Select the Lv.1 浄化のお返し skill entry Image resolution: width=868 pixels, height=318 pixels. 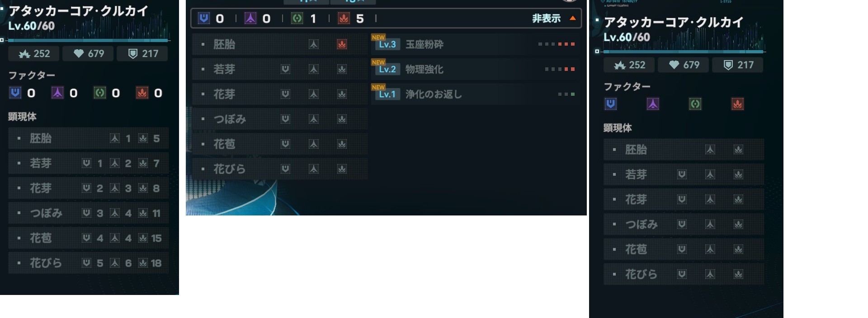click(475, 94)
